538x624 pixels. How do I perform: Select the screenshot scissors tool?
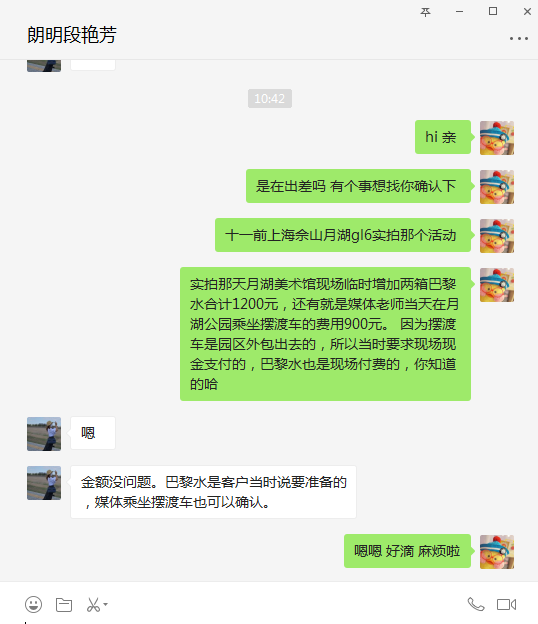[x=93, y=605]
